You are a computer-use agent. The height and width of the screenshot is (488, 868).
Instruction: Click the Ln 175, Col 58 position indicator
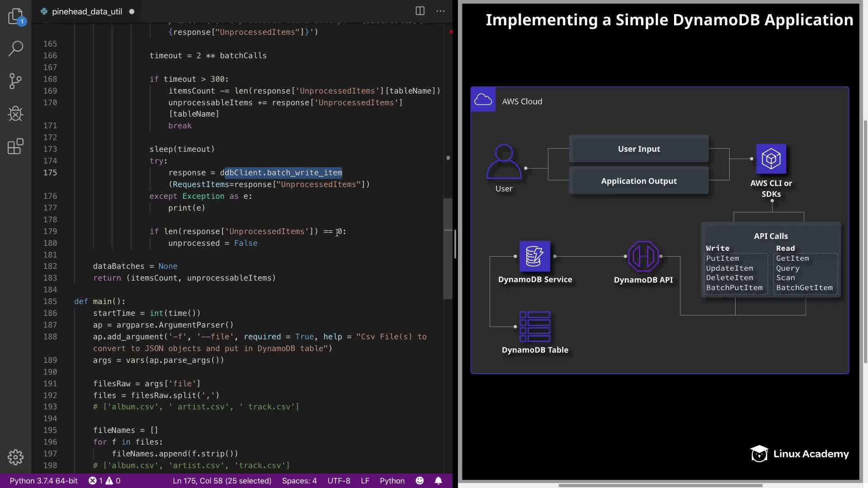point(222,481)
